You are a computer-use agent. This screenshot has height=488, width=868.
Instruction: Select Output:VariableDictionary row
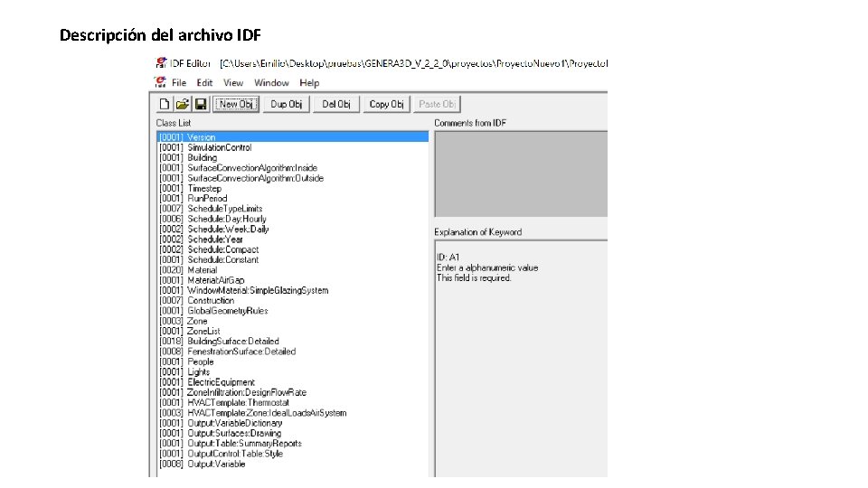293,423
